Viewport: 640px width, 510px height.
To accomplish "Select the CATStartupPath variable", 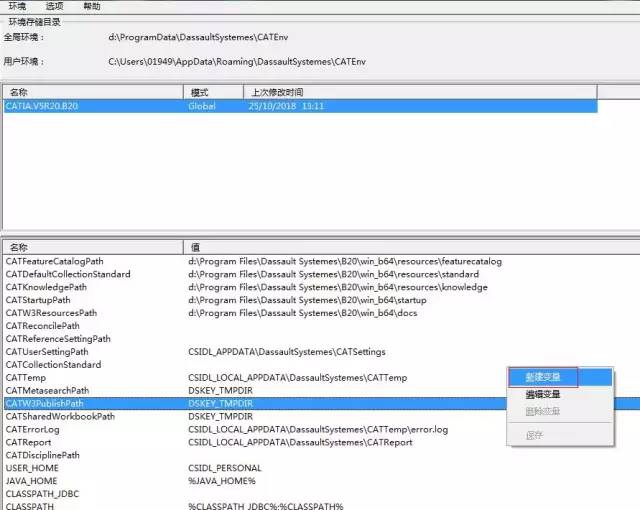I will point(38,300).
